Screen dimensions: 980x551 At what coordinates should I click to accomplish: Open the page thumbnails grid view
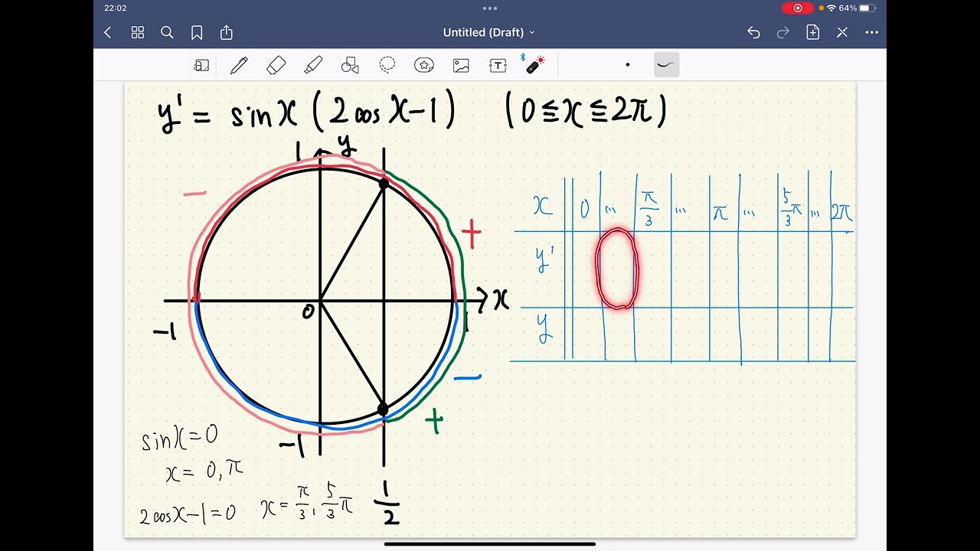coord(138,33)
